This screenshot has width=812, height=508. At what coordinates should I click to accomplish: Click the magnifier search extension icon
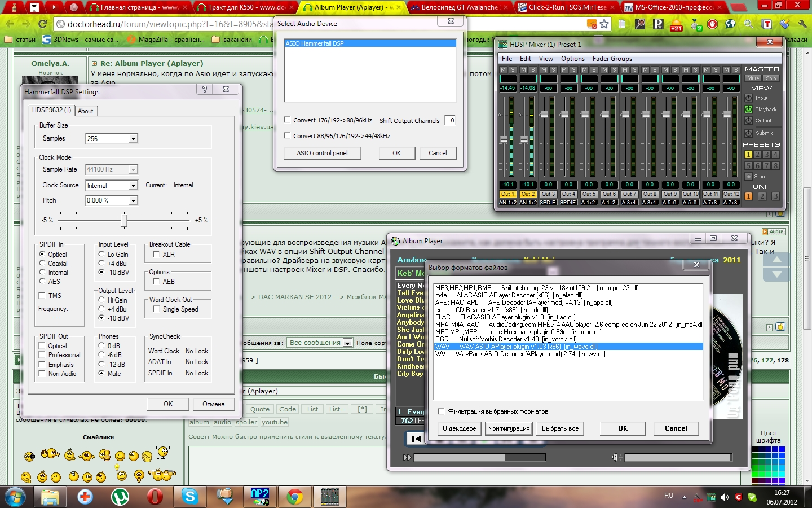pos(748,24)
